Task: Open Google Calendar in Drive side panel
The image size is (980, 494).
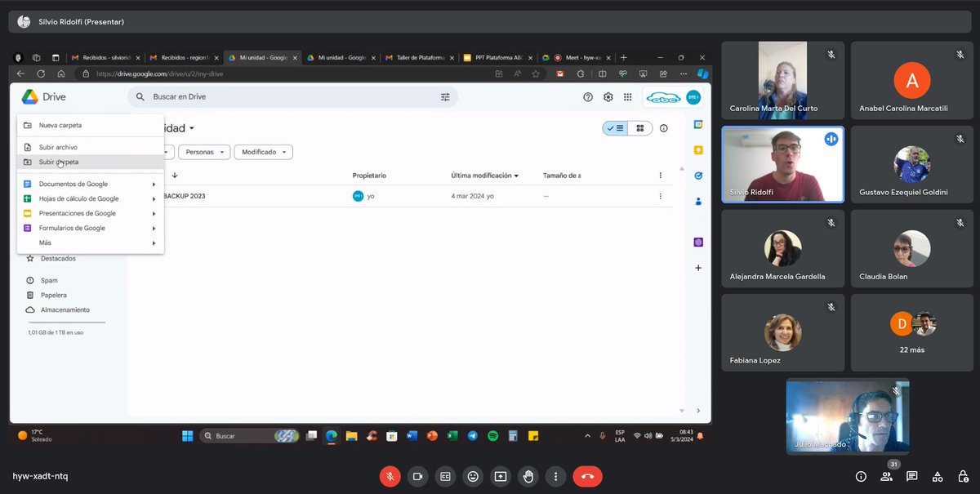Action: [x=698, y=124]
